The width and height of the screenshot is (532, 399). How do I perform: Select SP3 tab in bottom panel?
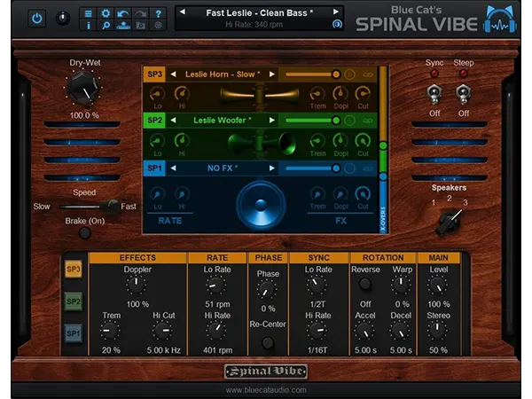pos(74,270)
